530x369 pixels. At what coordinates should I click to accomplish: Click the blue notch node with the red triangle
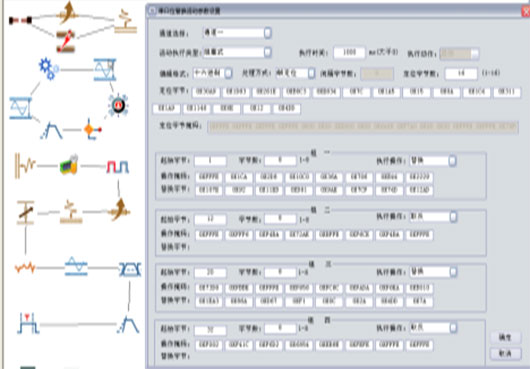(28, 324)
